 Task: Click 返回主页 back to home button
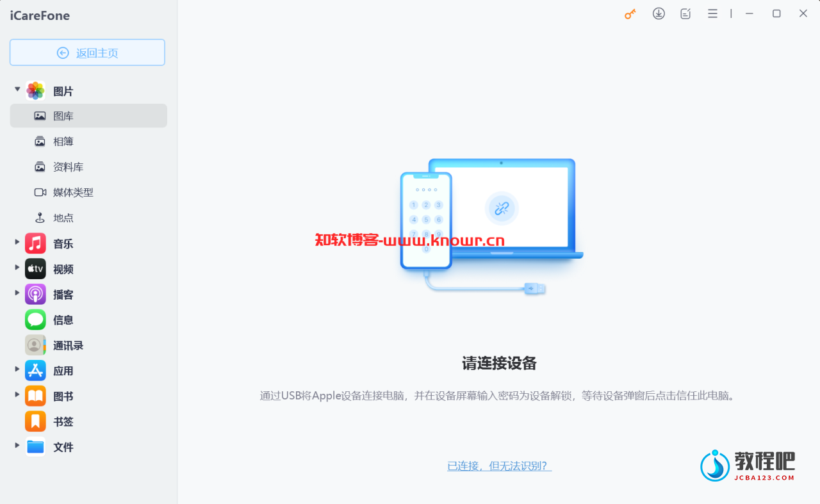click(x=87, y=53)
